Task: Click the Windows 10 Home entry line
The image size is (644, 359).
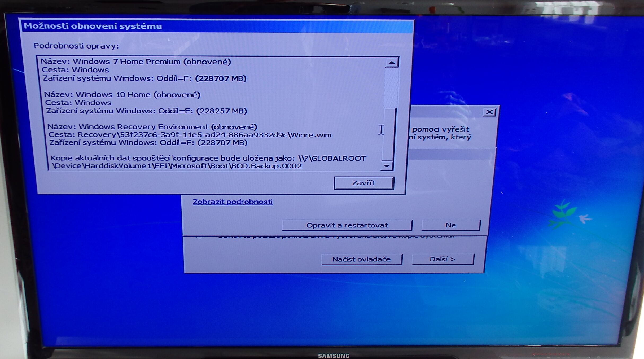Action: [x=122, y=95]
